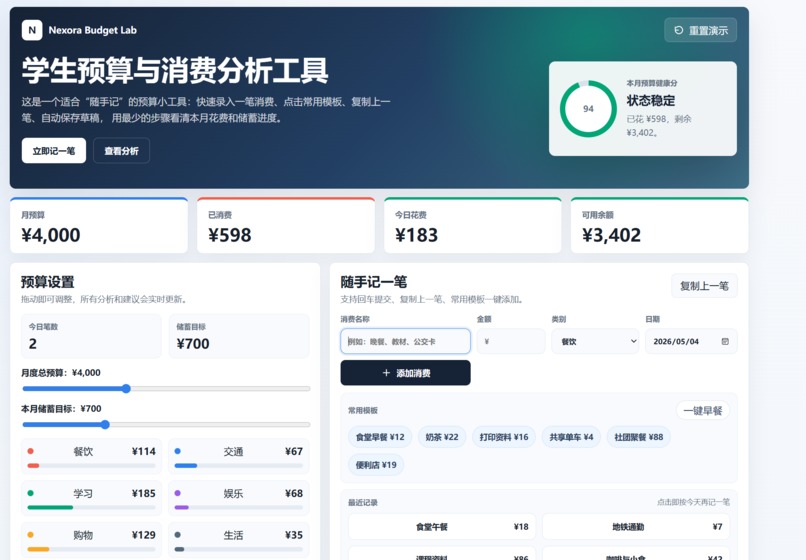806x560 pixels.
Task: Click 一键早餐 button
Action: pyautogui.click(x=703, y=410)
